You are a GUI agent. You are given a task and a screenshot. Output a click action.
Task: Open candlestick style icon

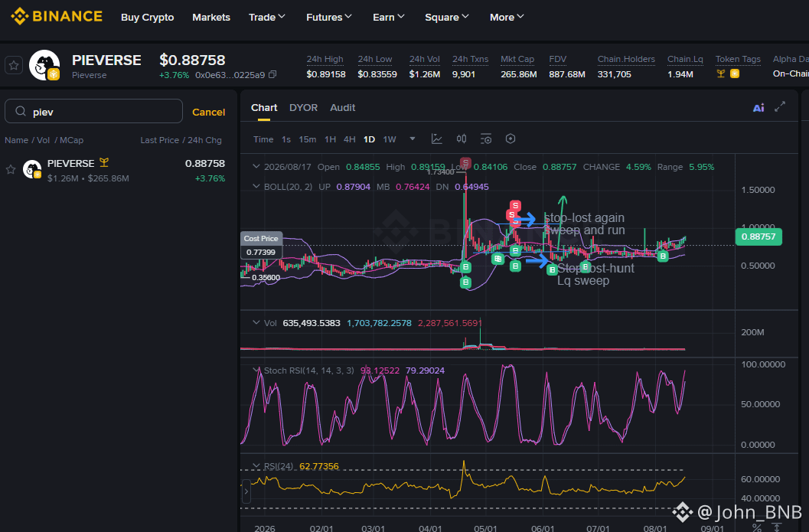pyautogui.click(x=462, y=139)
